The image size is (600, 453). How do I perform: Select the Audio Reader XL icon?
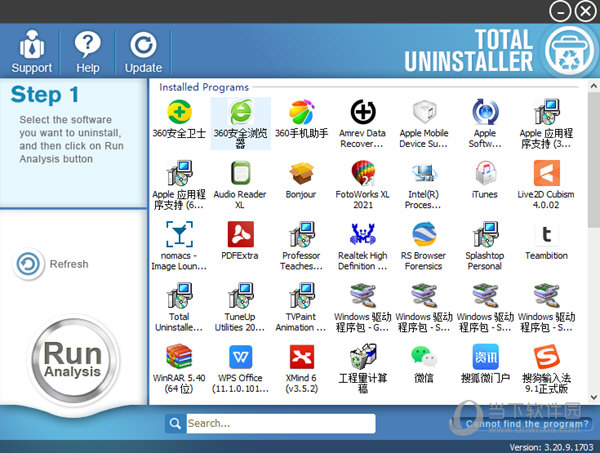click(x=240, y=173)
